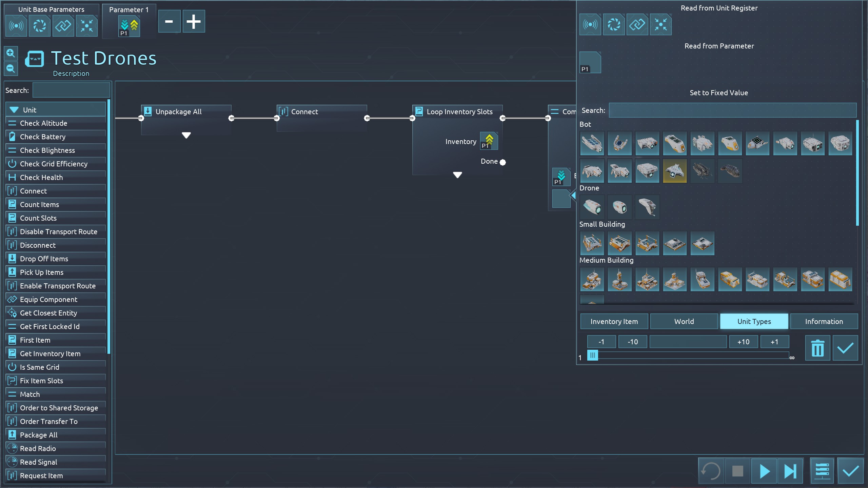The width and height of the screenshot is (868, 488).
Task: Click the Visual register icon in Read from Unit Register
Action: coord(614,24)
